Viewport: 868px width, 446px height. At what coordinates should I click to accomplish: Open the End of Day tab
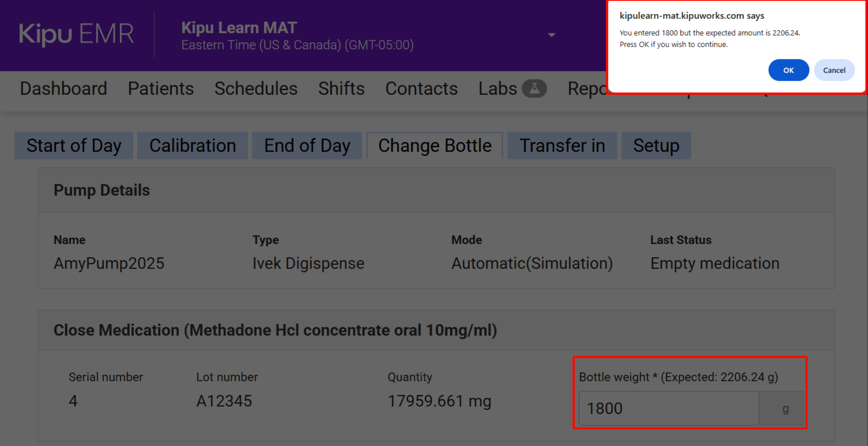(307, 146)
